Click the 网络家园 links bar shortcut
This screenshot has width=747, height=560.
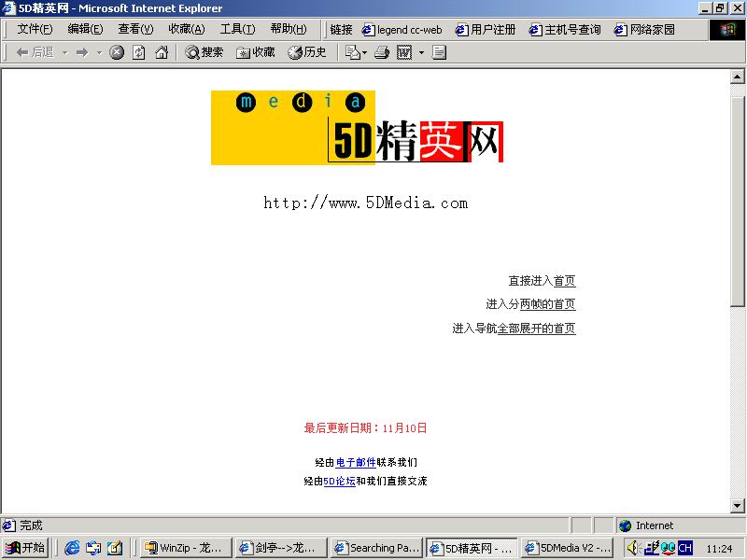644,30
